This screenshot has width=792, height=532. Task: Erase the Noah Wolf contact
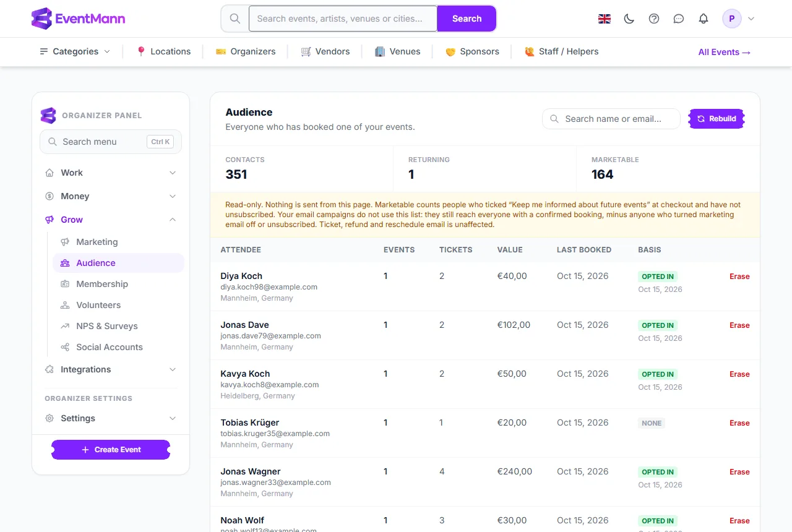(739, 521)
